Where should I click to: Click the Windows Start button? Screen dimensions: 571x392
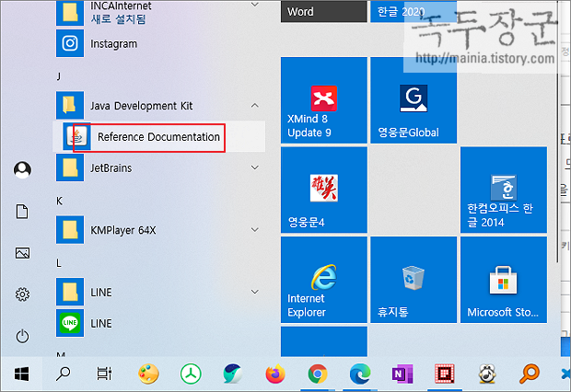coord(21,374)
